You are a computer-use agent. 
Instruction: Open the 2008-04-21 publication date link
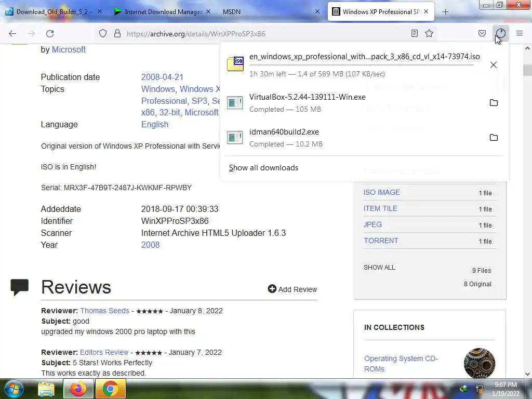click(x=162, y=77)
